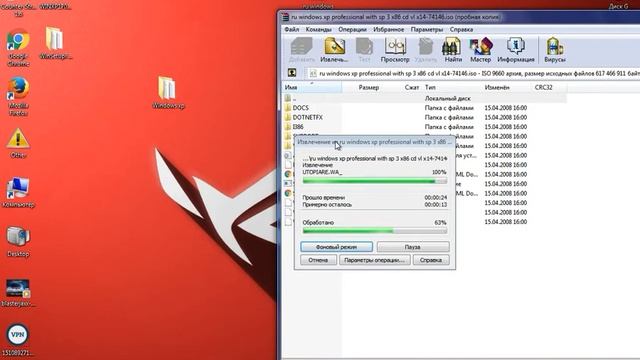Open the Информация (Info) tool
The width and height of the screenshot is (640, 360).
(x=516, y=50)
